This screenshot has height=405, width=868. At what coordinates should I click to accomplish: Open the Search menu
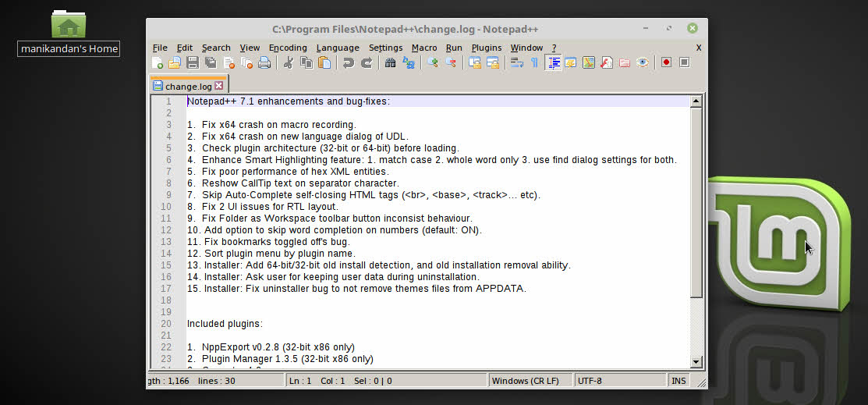point(216,48)
